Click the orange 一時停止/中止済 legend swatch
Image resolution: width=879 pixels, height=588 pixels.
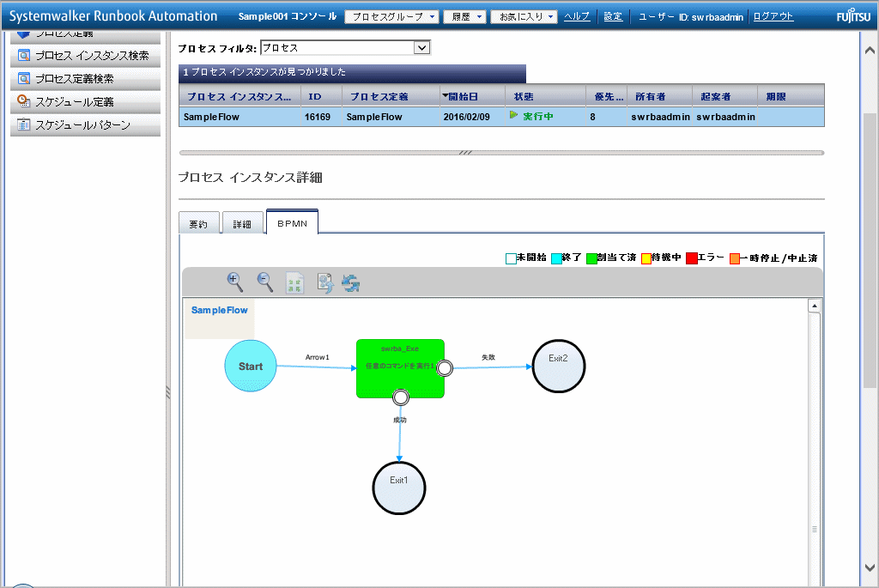click(735, 258)
